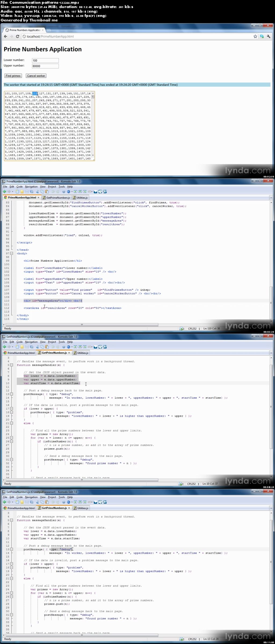Viewport: 275px width, 644px height.
Task: Open Help menu in Komodo window Ln 10 Col 37
Action: point(70,342)
